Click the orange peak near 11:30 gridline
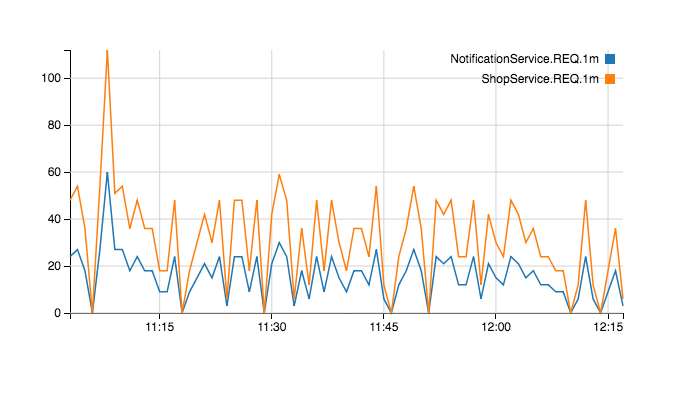The width and height of the screenshot is (693, 393). [x=279, y=175]
